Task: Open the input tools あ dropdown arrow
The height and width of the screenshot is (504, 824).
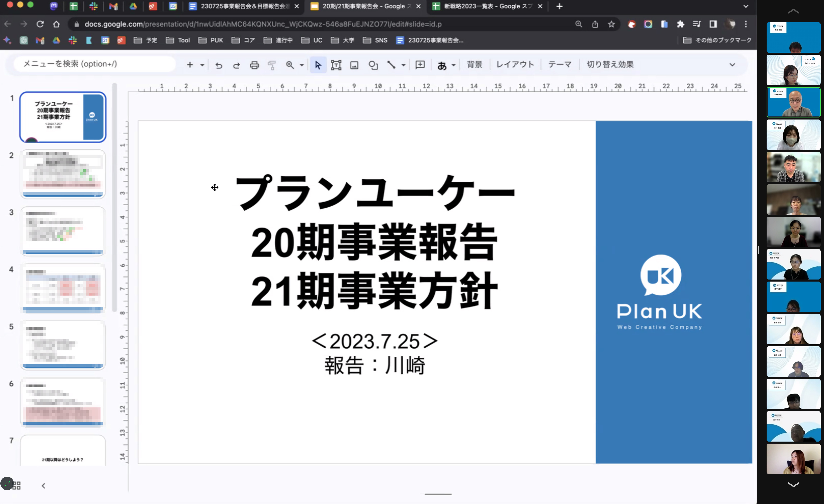Action: [x=453, y=65]
